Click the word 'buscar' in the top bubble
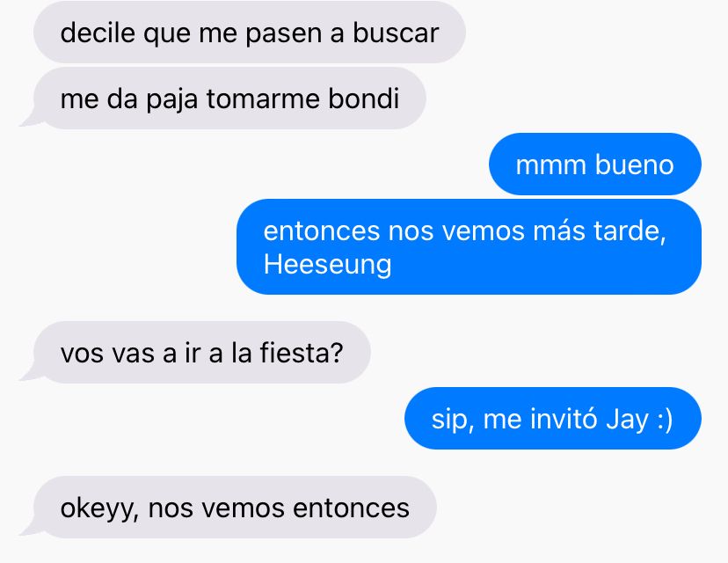The image size is (728, 563). 396,33
